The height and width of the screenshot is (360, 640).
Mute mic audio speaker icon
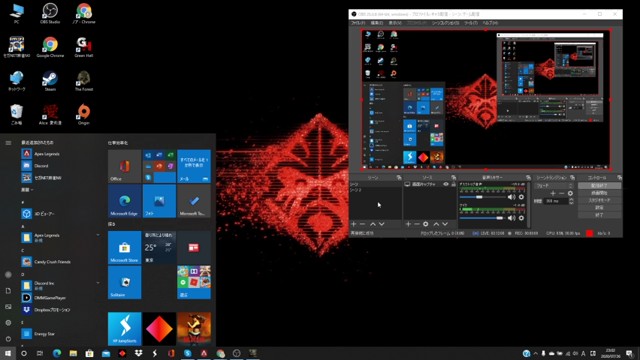[511, 218]
